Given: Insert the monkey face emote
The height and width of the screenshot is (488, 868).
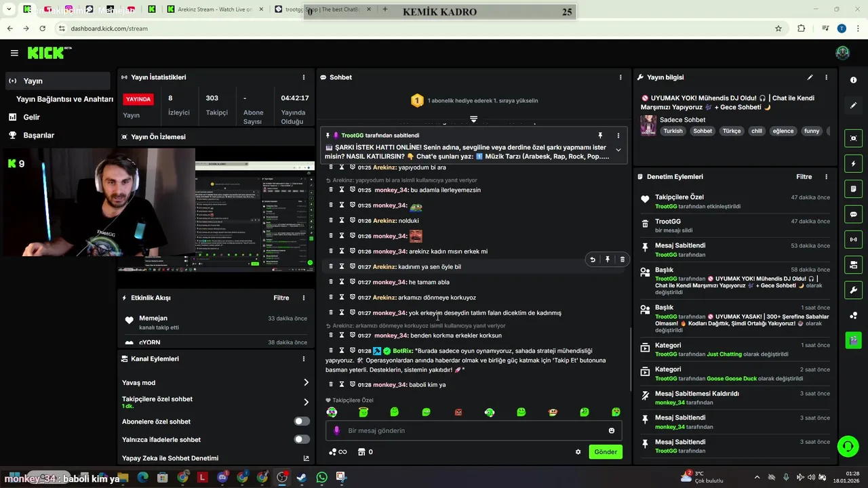Looking at the screenshot, I should (553, 412).
